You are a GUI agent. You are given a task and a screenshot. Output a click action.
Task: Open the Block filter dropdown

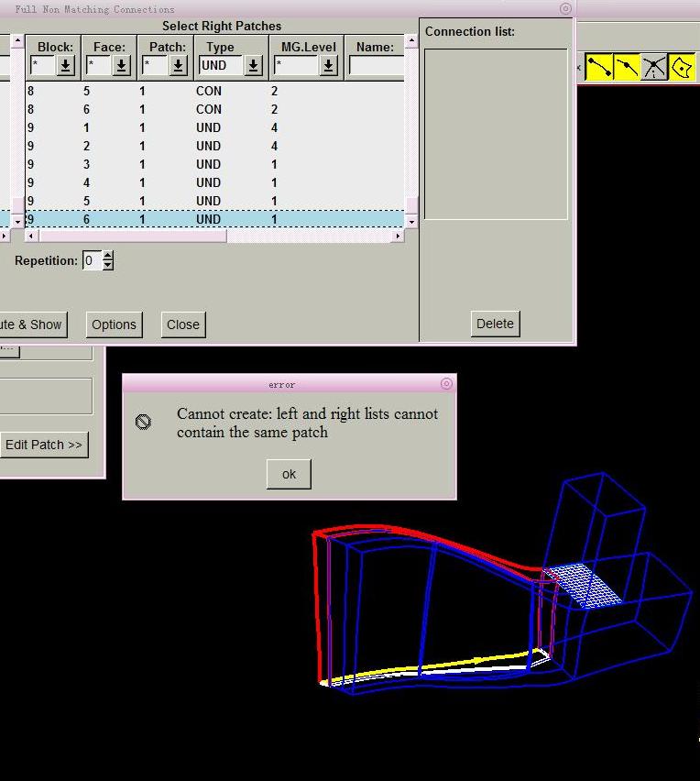click(65, 66)
